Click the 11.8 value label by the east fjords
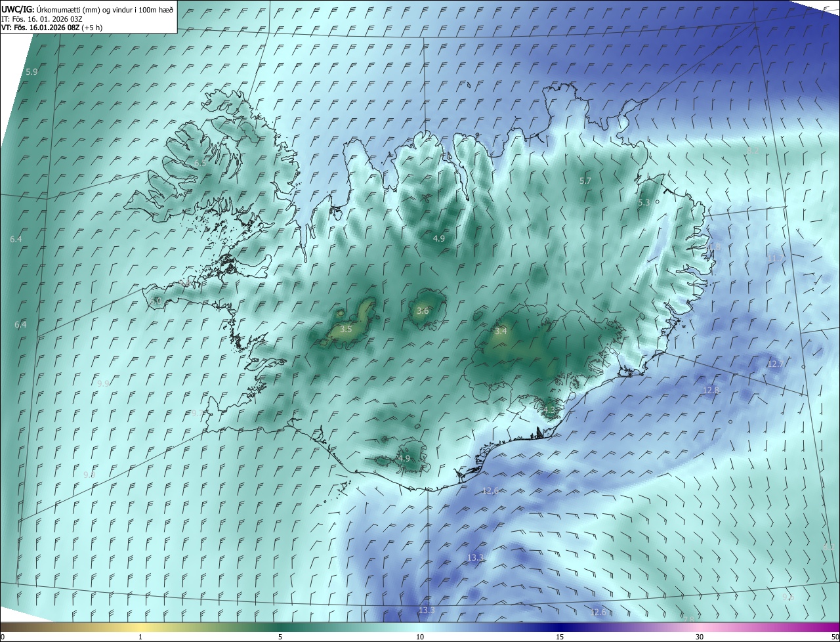 point(713,247)
